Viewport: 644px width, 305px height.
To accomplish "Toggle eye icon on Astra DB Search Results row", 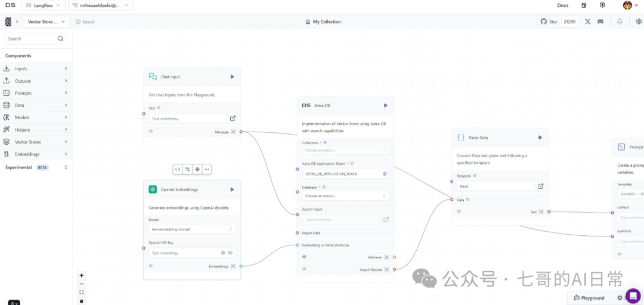I will click(304, 269).
